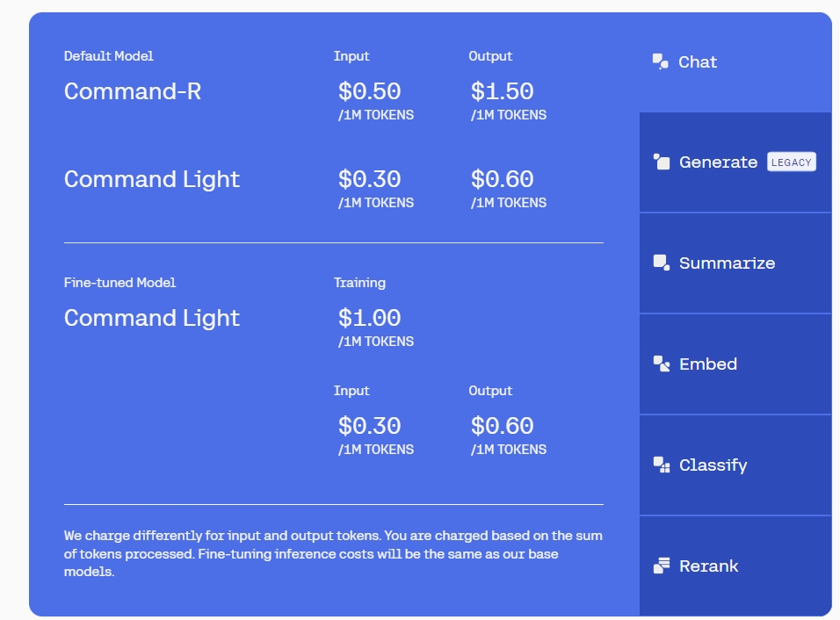Image resolution: width=840 pixels, height=620 pixels.
Task: Select the Summarize tab label
Action: 727,263
